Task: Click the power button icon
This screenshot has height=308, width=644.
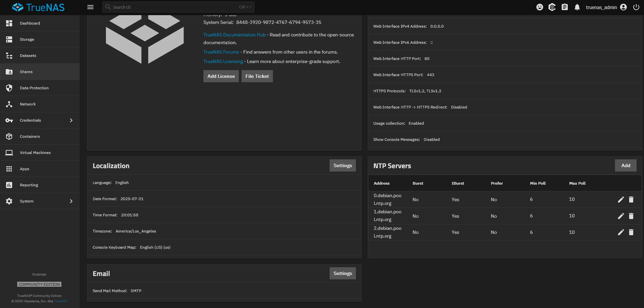Action: [636, 7]
